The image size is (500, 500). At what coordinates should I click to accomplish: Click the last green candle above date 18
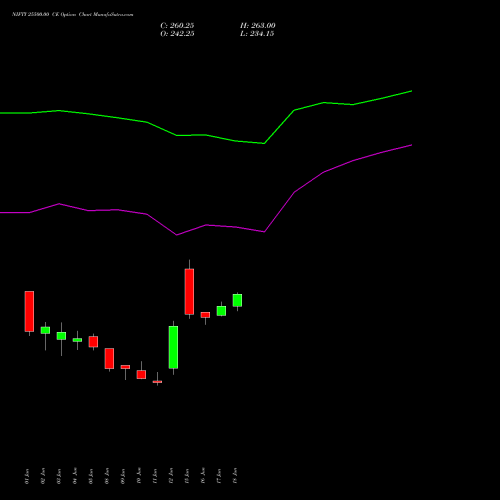click(237, 300)
